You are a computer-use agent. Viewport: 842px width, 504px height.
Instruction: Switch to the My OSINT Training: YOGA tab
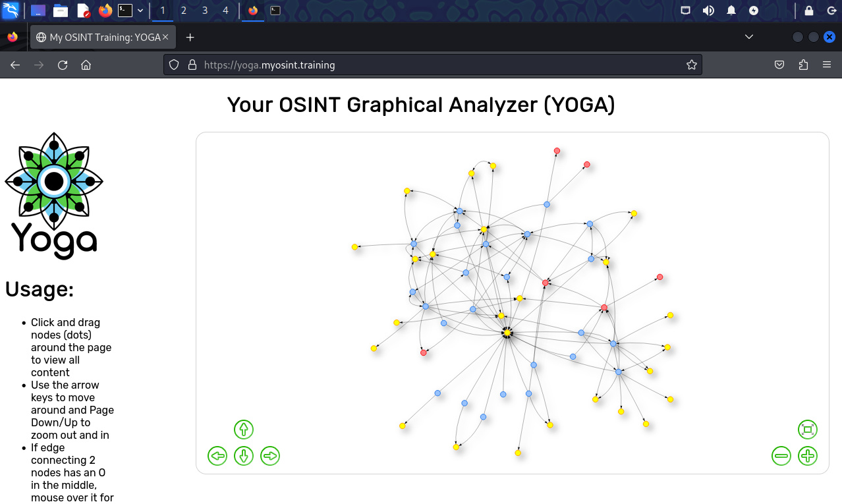pos(102,38)
